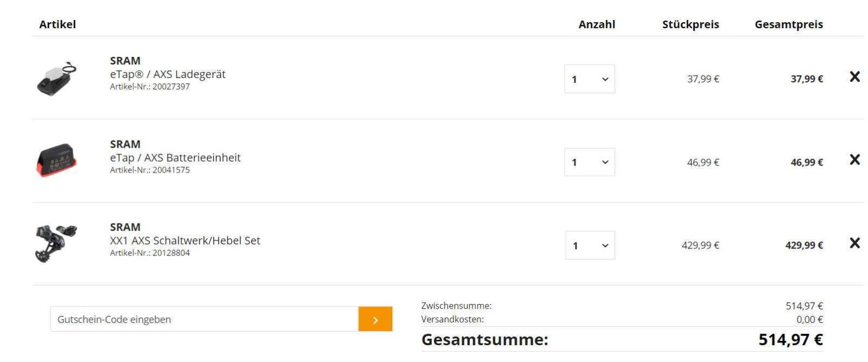Click the SRAM brand name above Ladegerät
Viewport: 868px width, 362px height.
point(125,61)
